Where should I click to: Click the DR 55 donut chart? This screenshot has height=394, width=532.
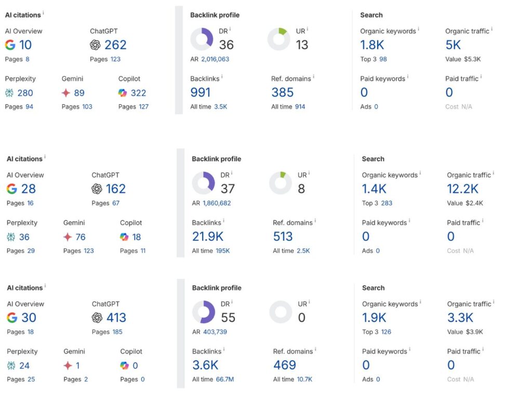click(204, 311)
